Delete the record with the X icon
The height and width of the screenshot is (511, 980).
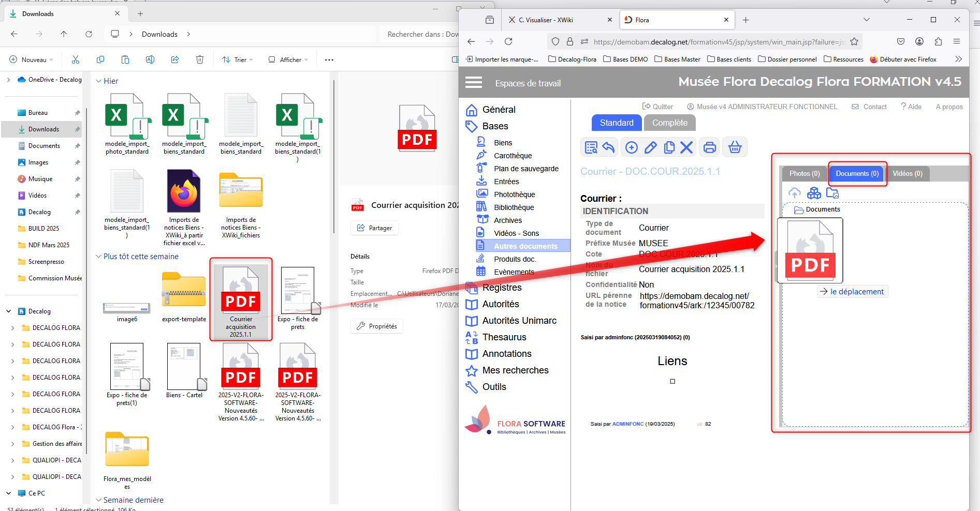coord(686,147)
